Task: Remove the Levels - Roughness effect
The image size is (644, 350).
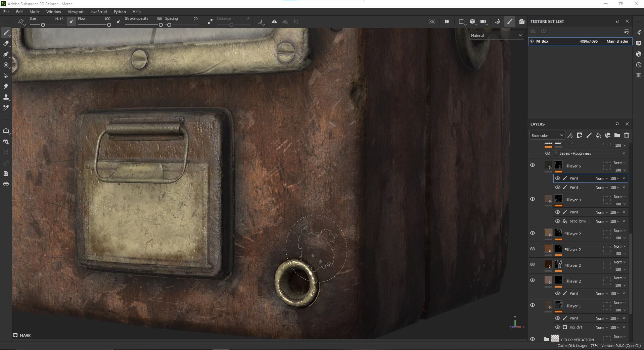Action: click(624, 153)
